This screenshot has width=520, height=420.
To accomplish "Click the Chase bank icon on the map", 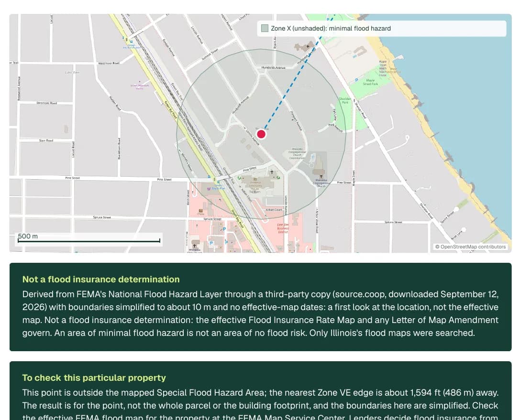I will click(200, 210).
